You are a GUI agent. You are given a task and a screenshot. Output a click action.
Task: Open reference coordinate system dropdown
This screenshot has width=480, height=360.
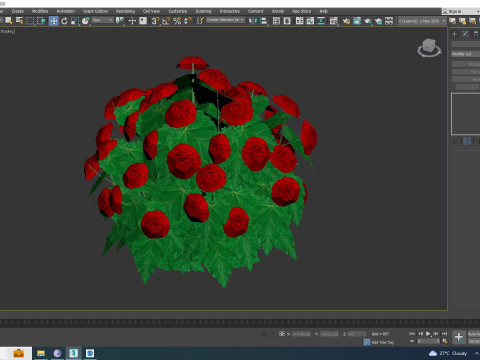click(103, 21)
